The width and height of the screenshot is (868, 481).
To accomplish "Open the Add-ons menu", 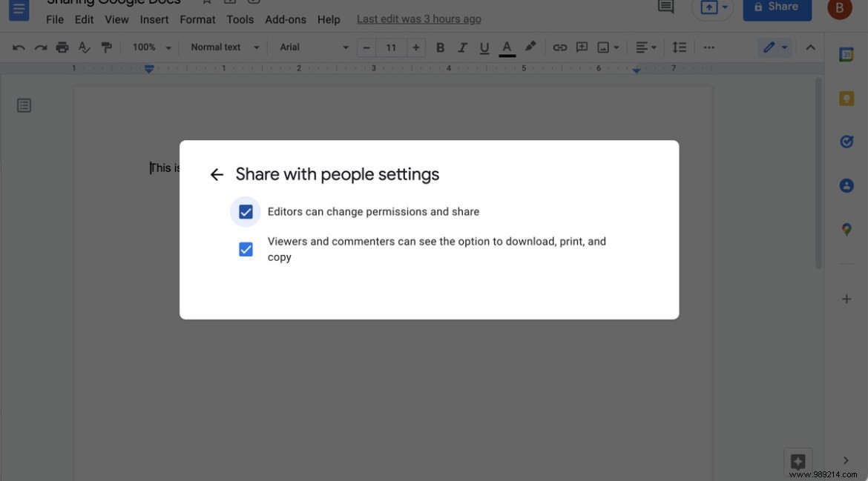I will click(286, 19).
